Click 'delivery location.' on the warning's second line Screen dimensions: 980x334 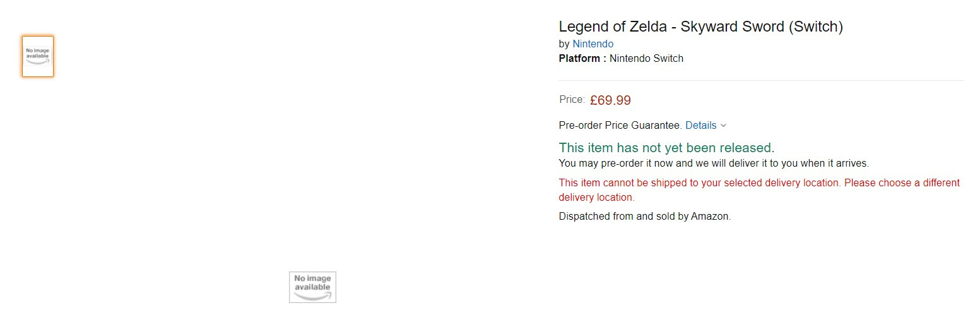coord(596,198)
